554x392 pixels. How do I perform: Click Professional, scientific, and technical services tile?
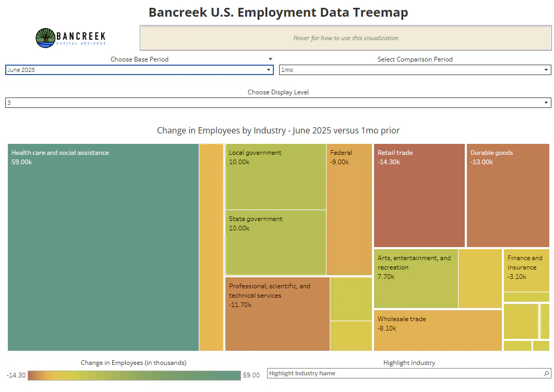click(x=278, y=314)
